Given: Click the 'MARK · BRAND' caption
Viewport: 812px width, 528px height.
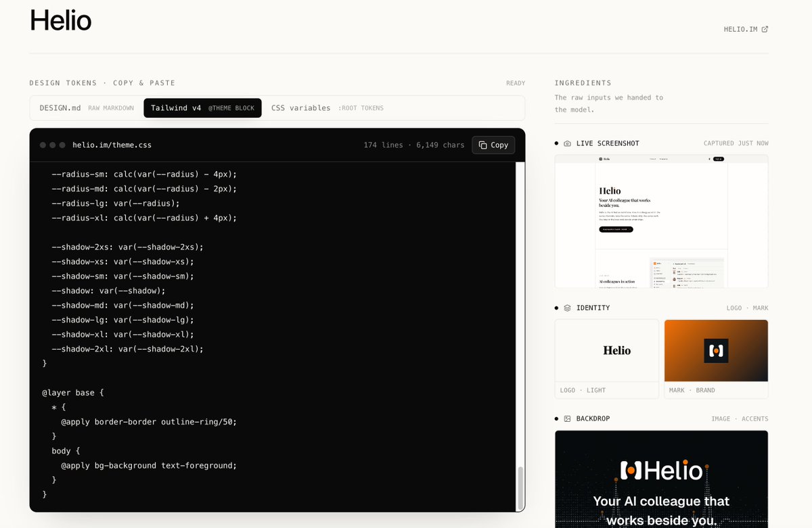Looking at the screenshot, I should [692, 390].
